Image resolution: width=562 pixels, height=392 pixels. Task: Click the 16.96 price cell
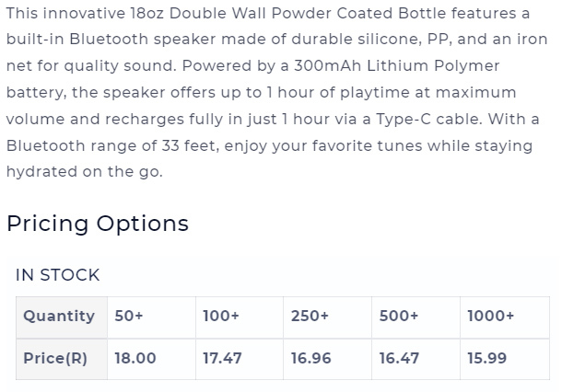pyautogui.click(x=327, y=359)
